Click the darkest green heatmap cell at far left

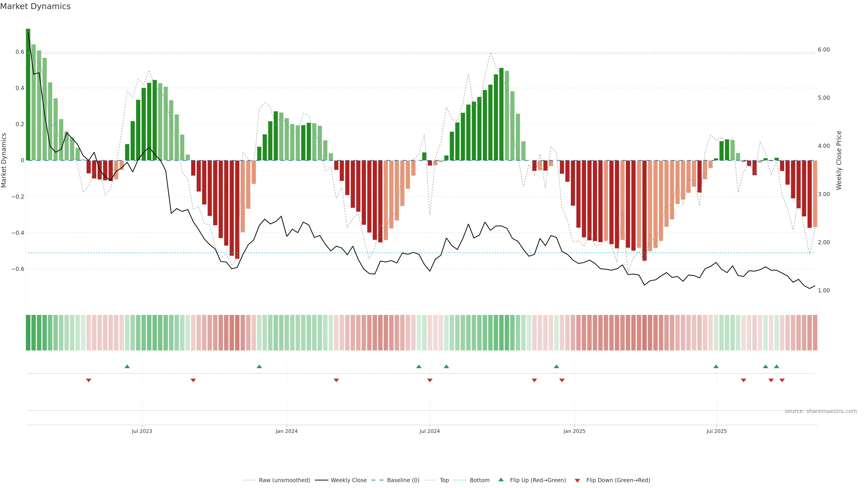click(28, 333)
